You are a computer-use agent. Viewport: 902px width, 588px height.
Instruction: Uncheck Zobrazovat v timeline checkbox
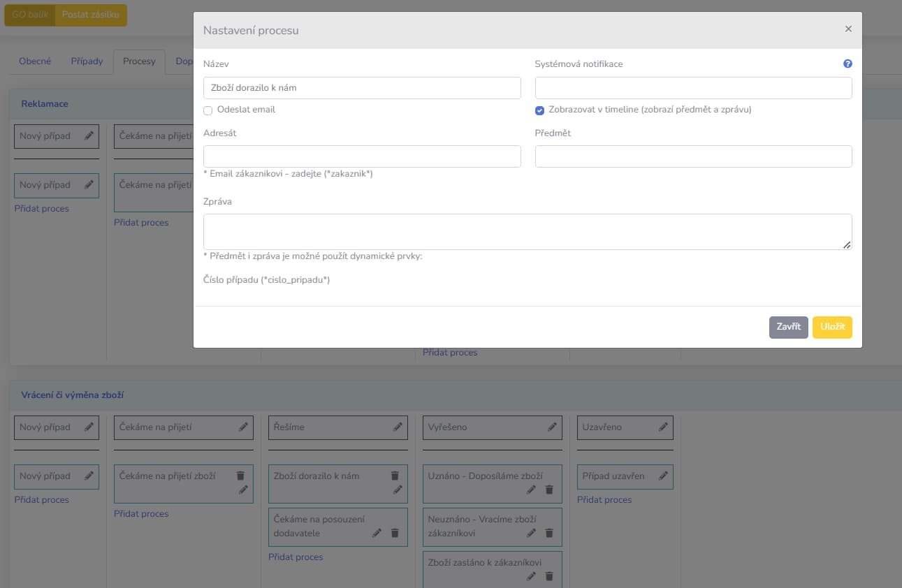tap(539, 110)
